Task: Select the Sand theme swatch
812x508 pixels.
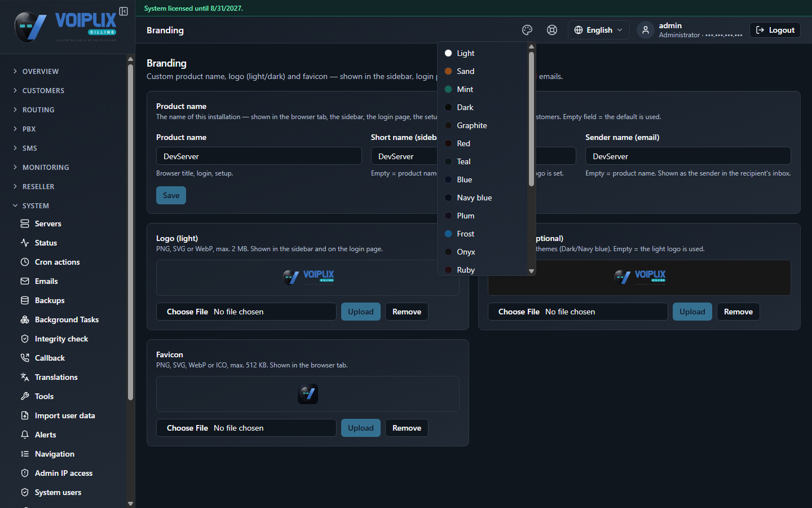Action: (448, 71)
